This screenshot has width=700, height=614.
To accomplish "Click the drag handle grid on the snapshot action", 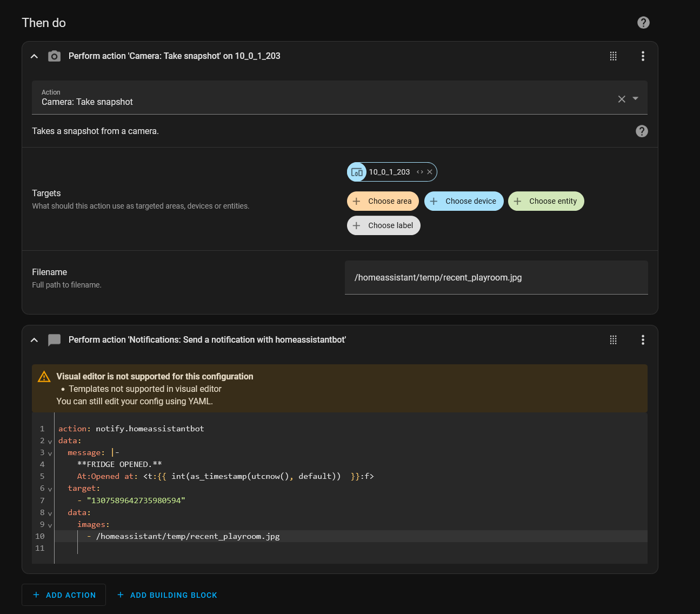I will [x=613, y=56].
